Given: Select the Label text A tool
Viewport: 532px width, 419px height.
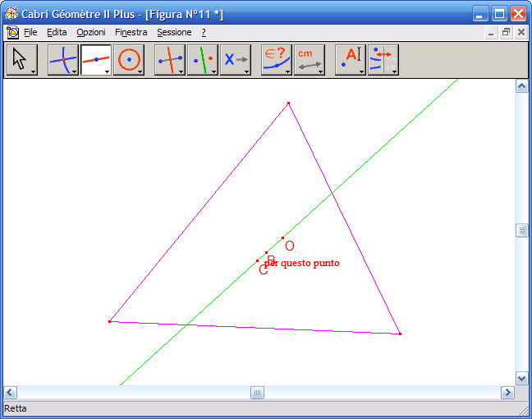Looking at the screenshot, I should [x=350, y=60].
